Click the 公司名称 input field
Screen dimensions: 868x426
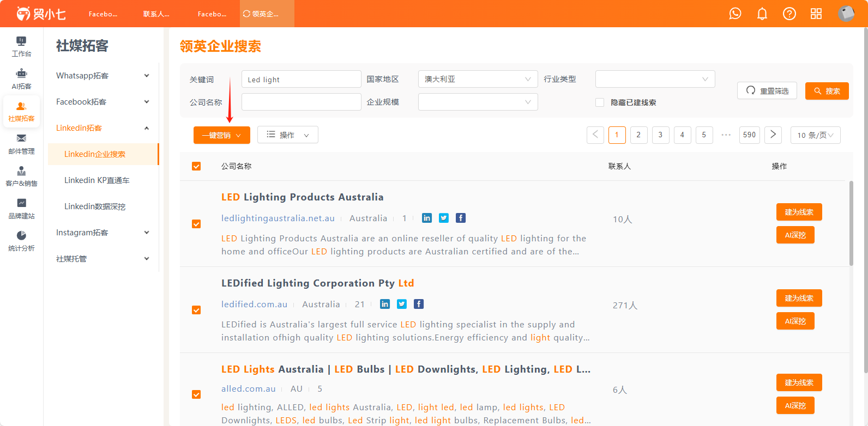click(x=302, y=102)
